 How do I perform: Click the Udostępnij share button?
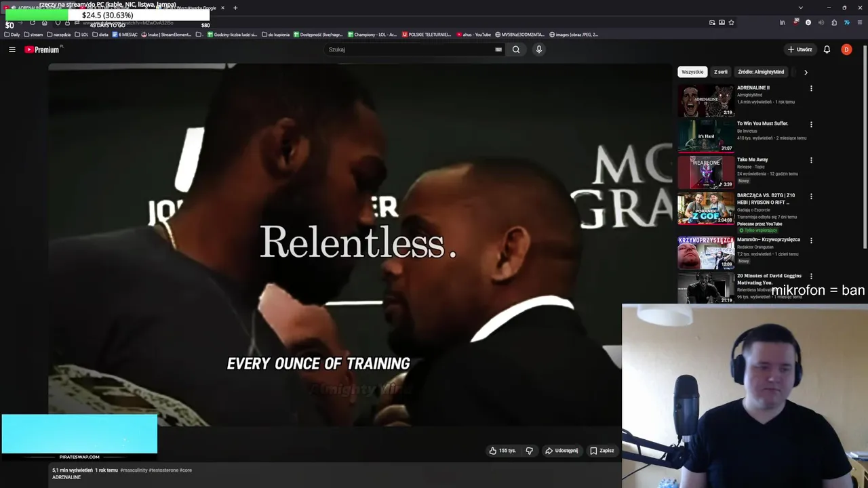click(561, 451)
